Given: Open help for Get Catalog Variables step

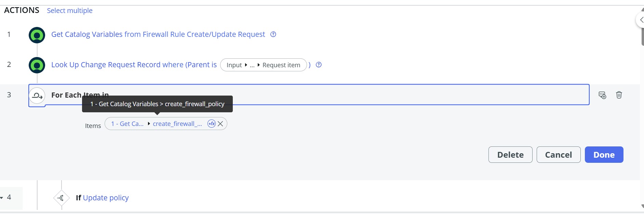Looking at the screenshot, I should (273, 34).
